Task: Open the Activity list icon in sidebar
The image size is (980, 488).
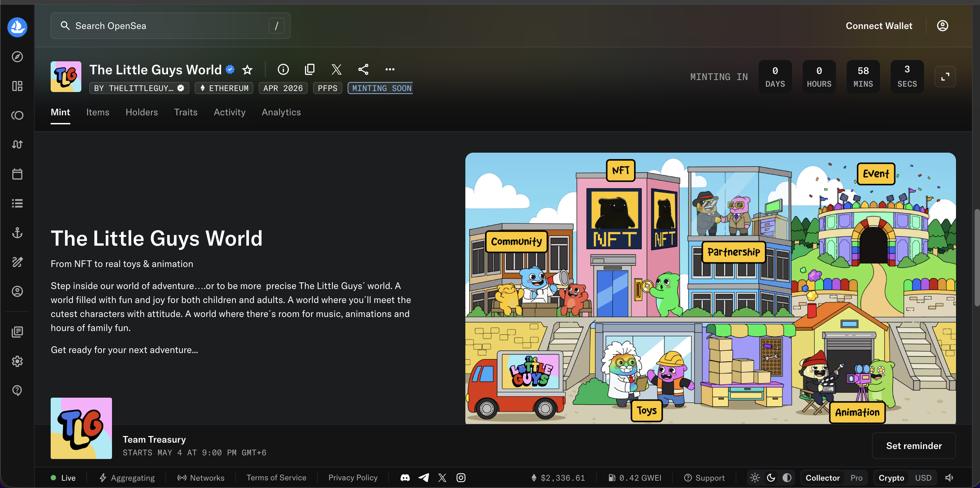Action: [17, 203]
